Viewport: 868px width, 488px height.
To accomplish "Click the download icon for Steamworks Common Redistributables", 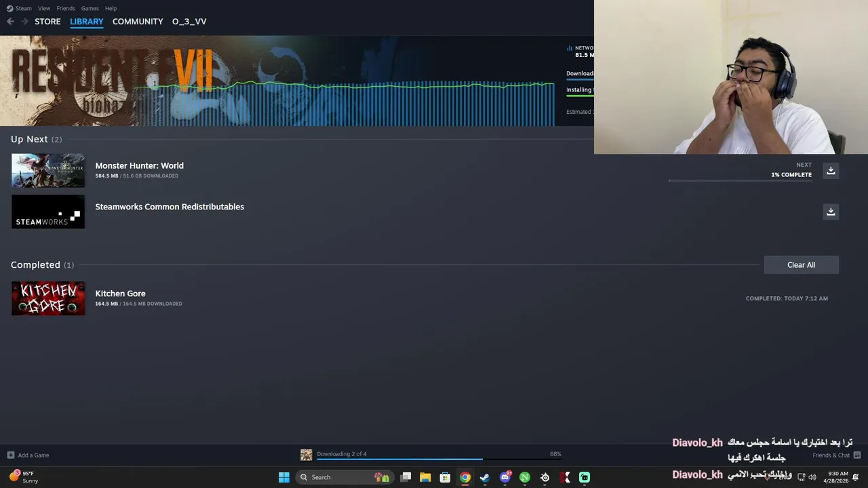I will pyautogui.click(x=831, y=212).
